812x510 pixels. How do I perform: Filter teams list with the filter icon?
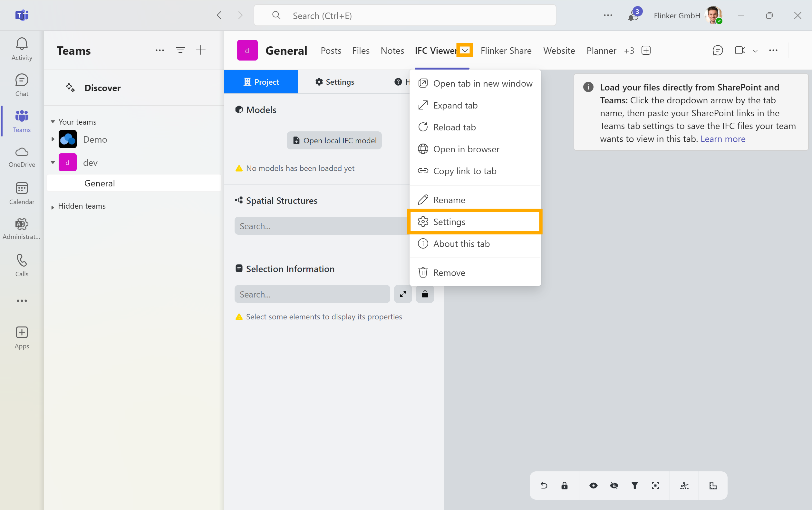click(x=180, y=50)
